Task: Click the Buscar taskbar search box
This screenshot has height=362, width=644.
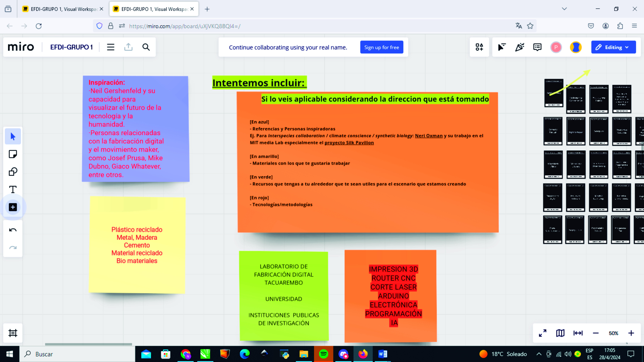Action: (x=77, y=354)
